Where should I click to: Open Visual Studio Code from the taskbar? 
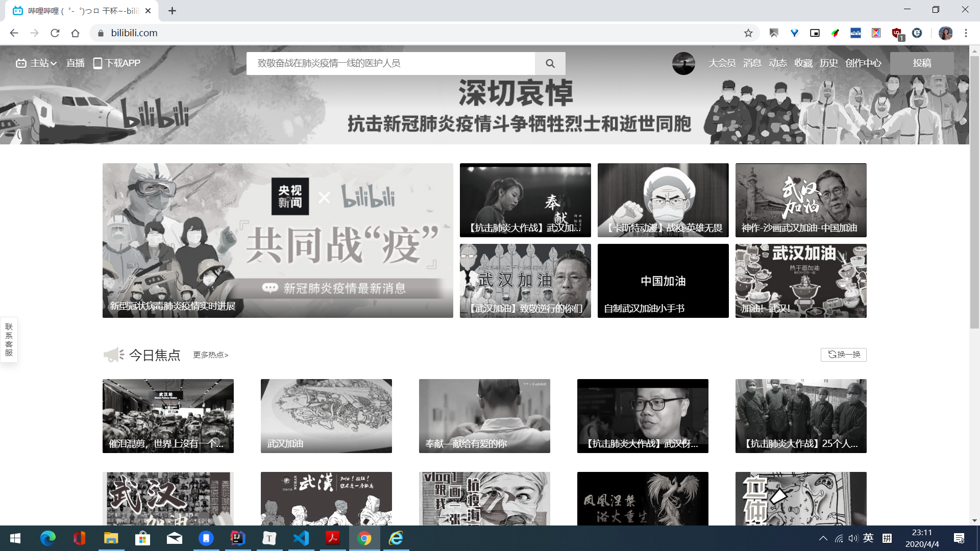[301, 538]
